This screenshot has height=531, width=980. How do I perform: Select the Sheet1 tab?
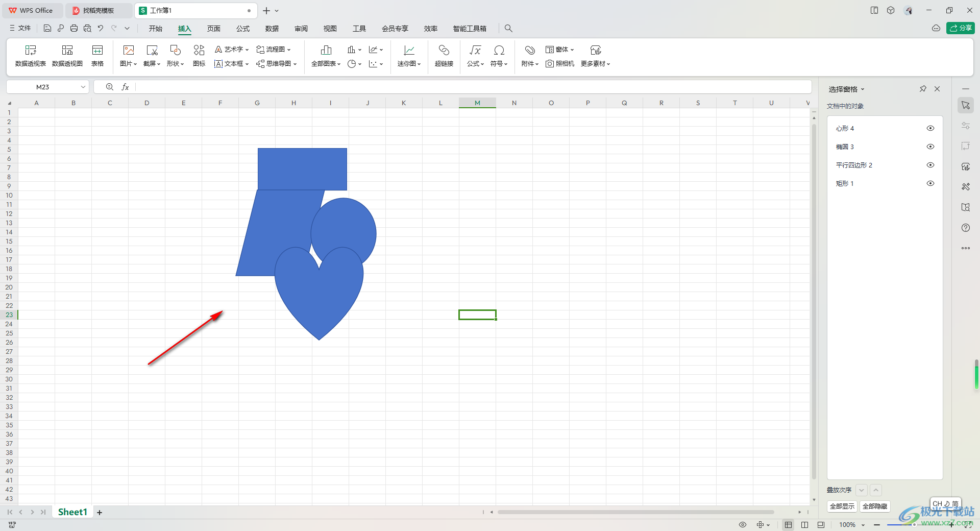point(72,512)
